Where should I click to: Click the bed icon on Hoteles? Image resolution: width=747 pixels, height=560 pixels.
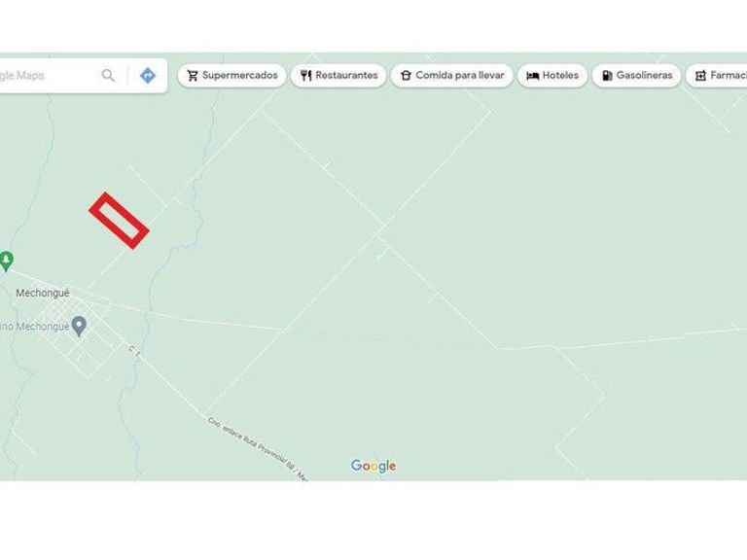pos(532,76)
